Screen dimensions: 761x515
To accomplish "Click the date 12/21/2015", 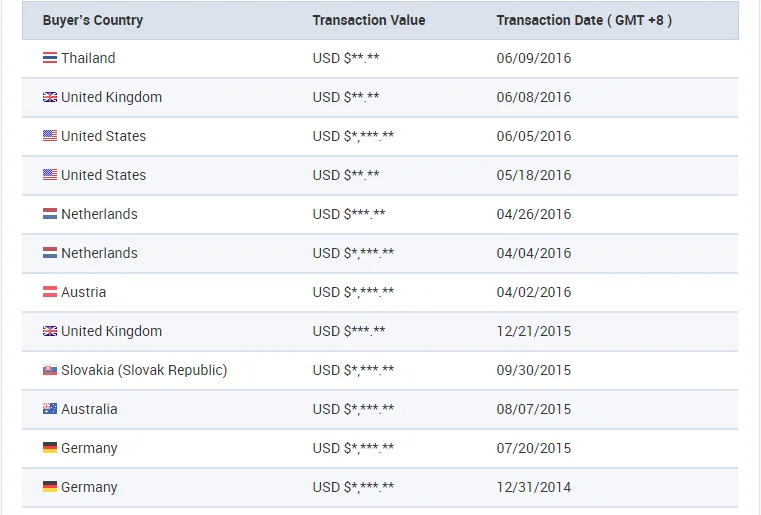I will tap(534, 331).
